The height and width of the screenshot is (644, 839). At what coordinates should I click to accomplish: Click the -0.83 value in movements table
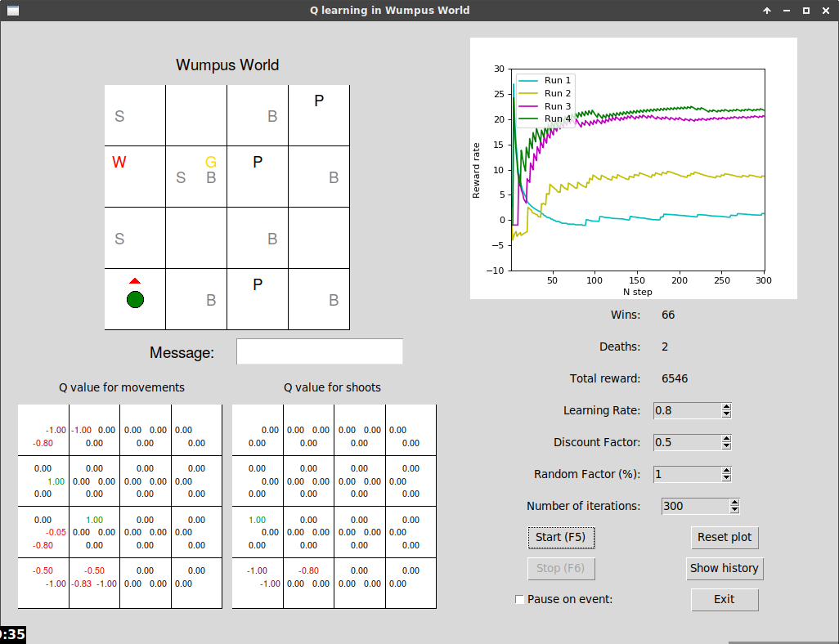coord(81,584)
